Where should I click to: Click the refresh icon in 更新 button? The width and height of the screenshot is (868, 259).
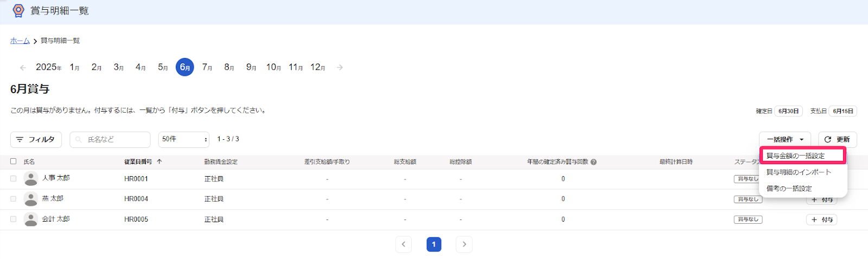click(x=828, y=140)
